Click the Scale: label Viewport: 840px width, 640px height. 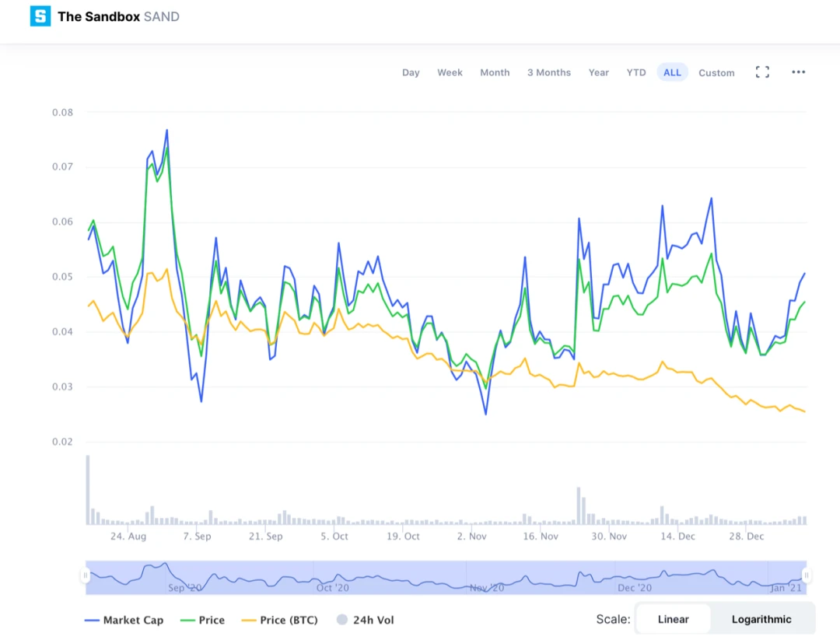click(x=614, y=619)
